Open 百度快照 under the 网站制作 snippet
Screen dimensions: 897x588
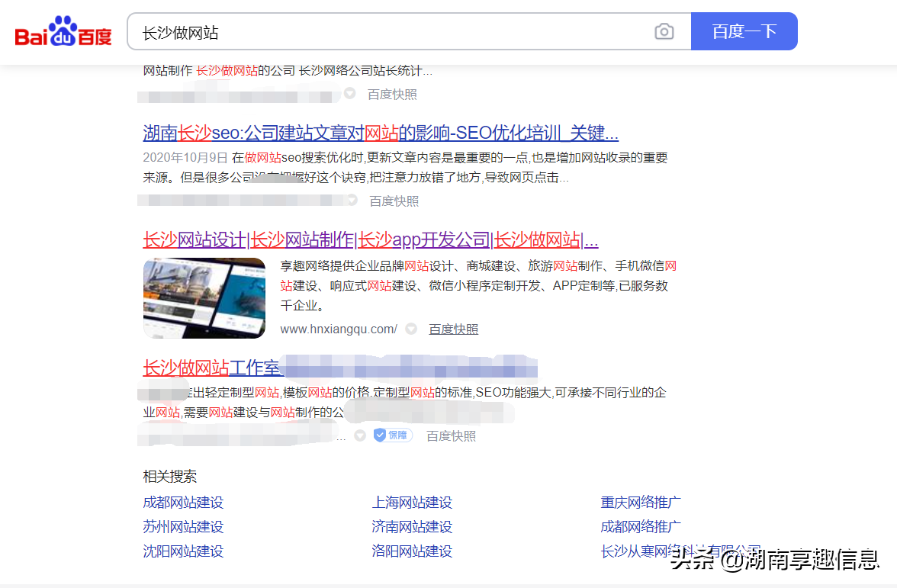[x=392, y=95]
